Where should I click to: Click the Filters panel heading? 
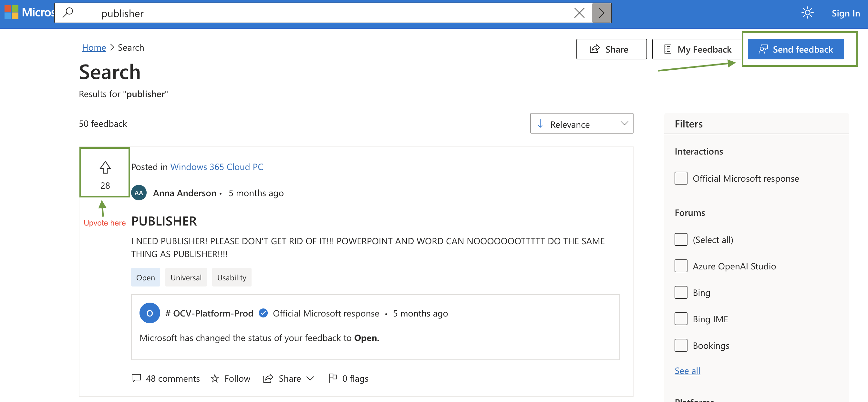689,124
